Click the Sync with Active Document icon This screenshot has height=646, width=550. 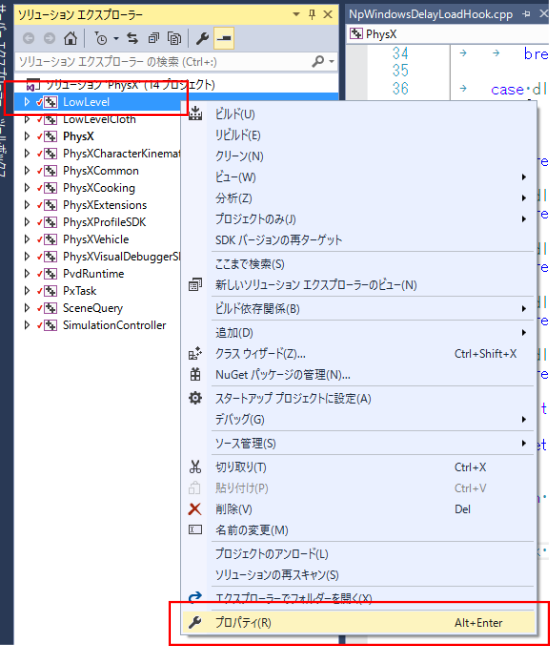click(x=132, y=38)
